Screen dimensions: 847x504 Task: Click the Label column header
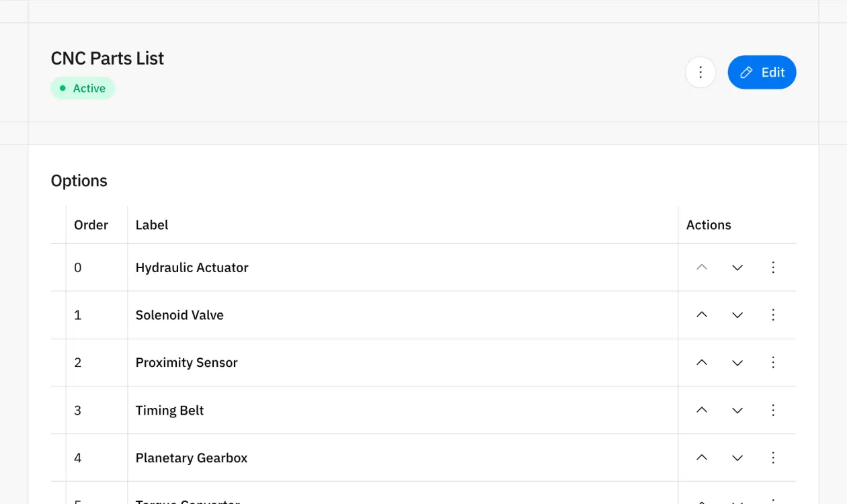click(151, 224)
